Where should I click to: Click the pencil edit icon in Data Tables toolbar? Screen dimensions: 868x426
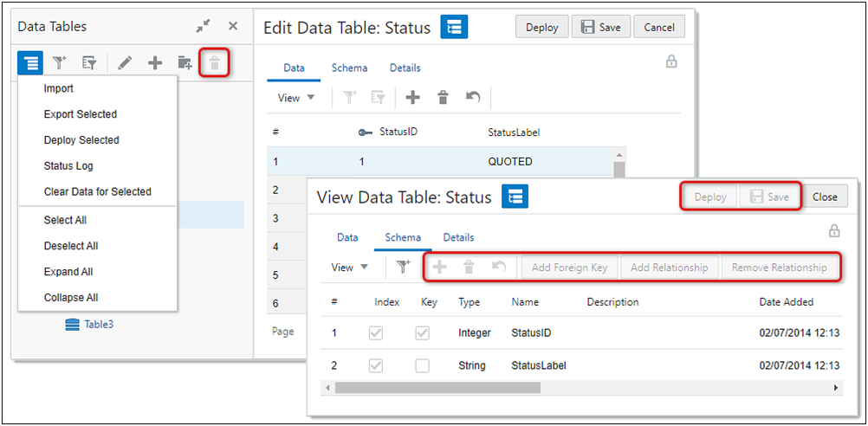click(x=125, y=62)
